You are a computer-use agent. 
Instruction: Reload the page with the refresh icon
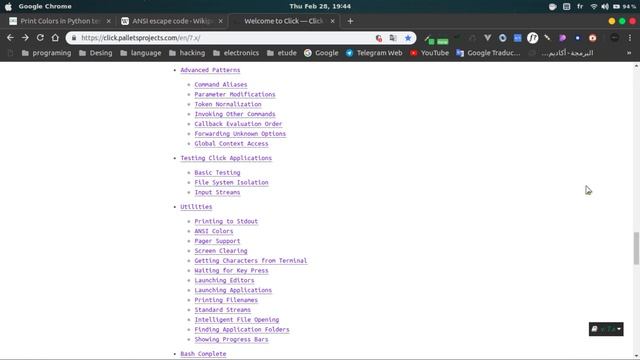(x=40, y=38)
